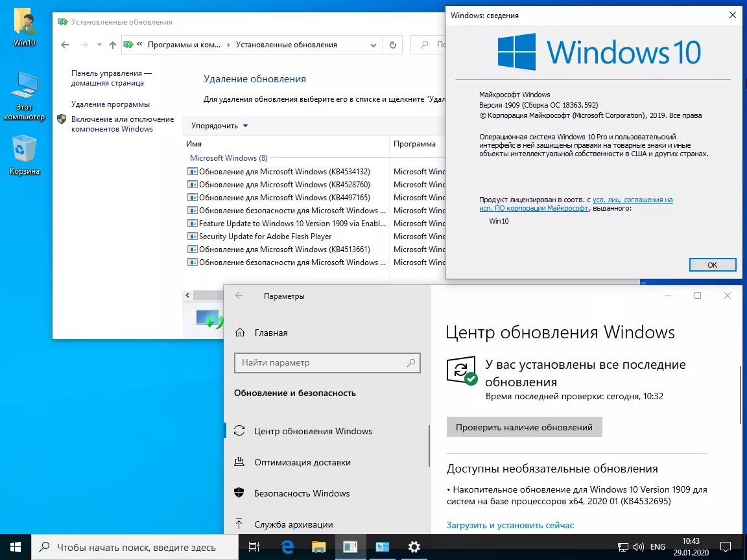Click Установленные обновления breadcrumb segment

click(x=287, y=45)
